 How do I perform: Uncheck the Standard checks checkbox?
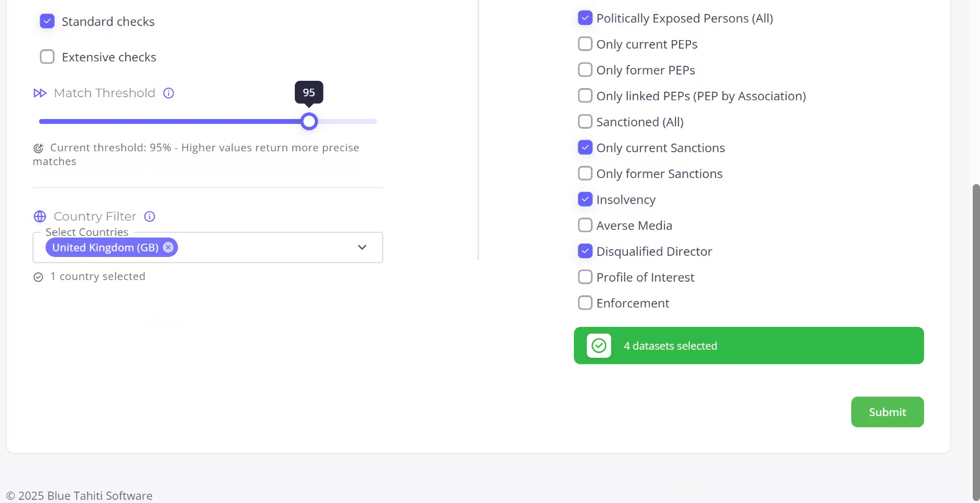[x=47, y=21]
